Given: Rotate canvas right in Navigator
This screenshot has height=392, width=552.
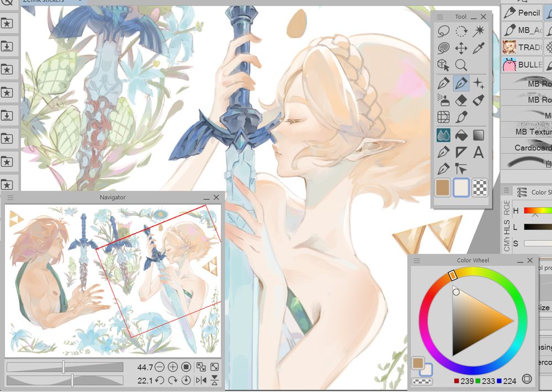Looking at the screenshot, I should [x=172, y=380].
